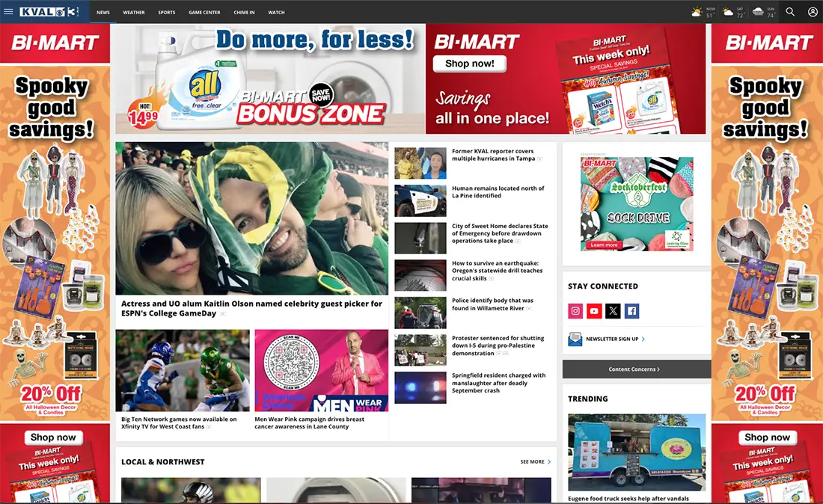Open Eugene food truck seeks help headline
Image resolution: width=823 pixels, height=504 pixels.
pyautogui.click(x=628, y=499)
